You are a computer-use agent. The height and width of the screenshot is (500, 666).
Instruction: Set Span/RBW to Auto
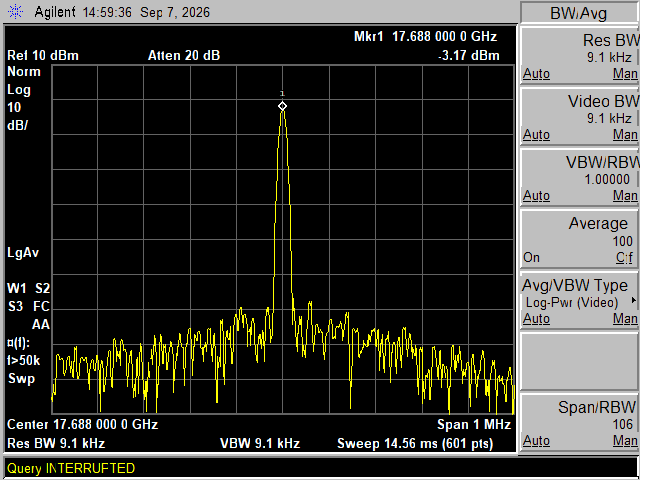[536, 441]
